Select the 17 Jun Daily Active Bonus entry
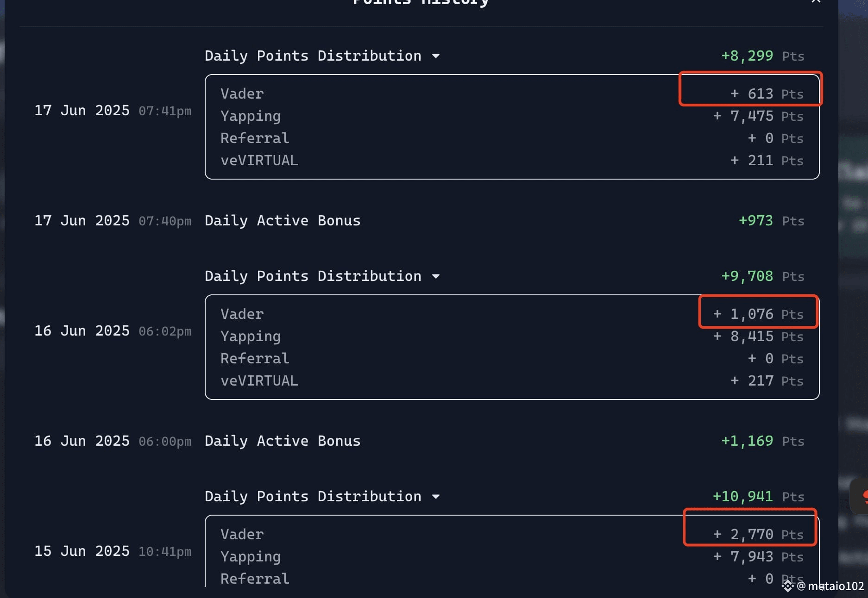The image size is (868, 598). point(419,221)
